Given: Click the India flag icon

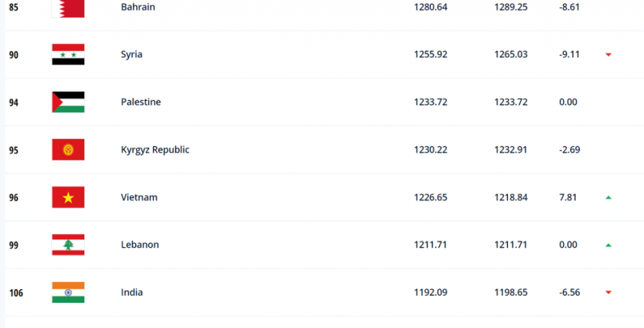Looking at the screenshot, I should tap(68, 292).
